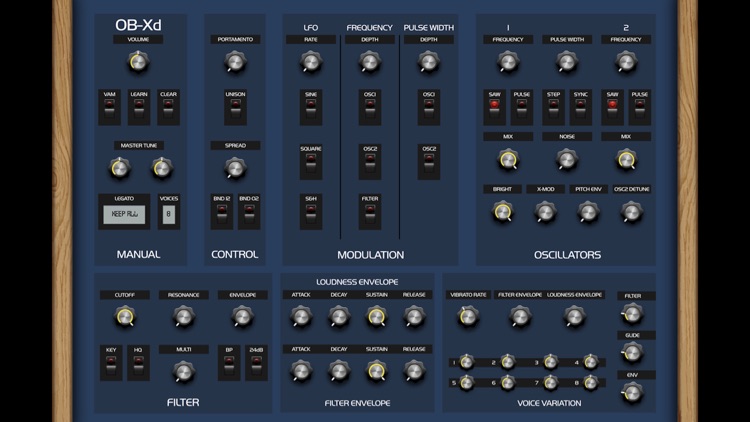This screenshot has width=750, height=422.
Task: Click the Oscillator 1 Mix knob
Action: point(508,160)
